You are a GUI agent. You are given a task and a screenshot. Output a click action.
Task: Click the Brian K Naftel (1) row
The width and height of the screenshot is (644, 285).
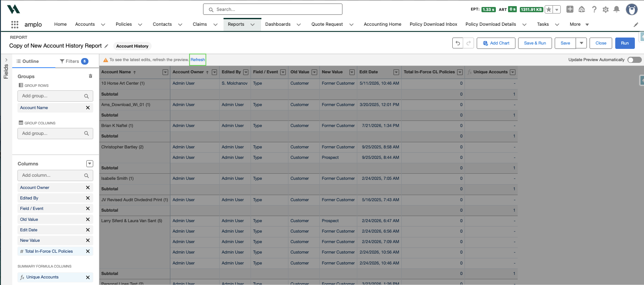pos(117,126)
